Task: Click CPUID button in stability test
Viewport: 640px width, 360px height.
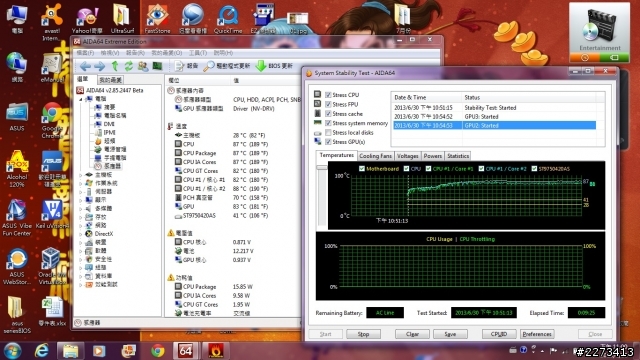Action: tap(499, 334)
